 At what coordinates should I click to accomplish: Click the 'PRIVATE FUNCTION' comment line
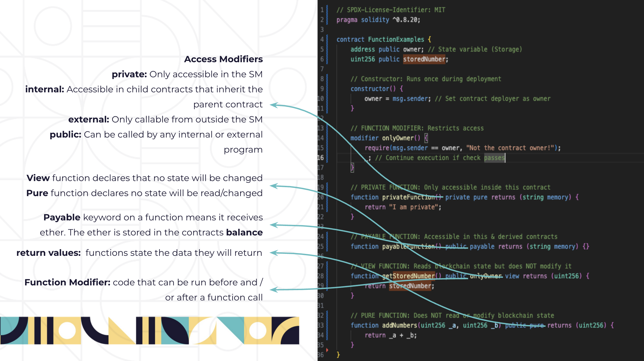(450, 187)
